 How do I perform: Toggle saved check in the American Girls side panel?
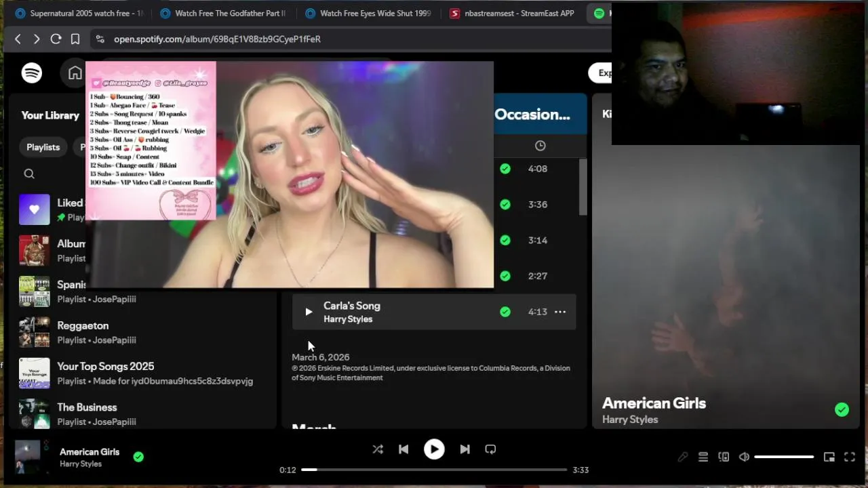pos(842,409)
